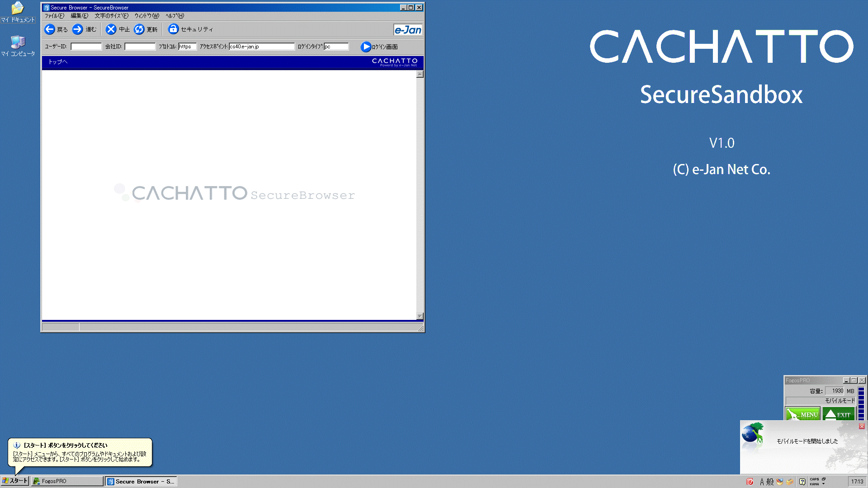Image resolution: width=868 pixels, height=488 pixels.
Task: Open the Window (ウィンドウ) menu
Action: coord(147,16)
